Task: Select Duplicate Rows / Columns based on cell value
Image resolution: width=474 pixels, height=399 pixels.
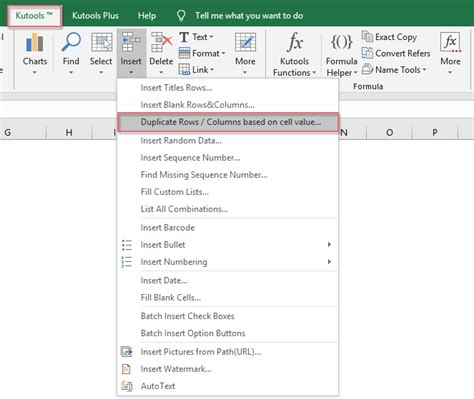Action: (228, 122)
